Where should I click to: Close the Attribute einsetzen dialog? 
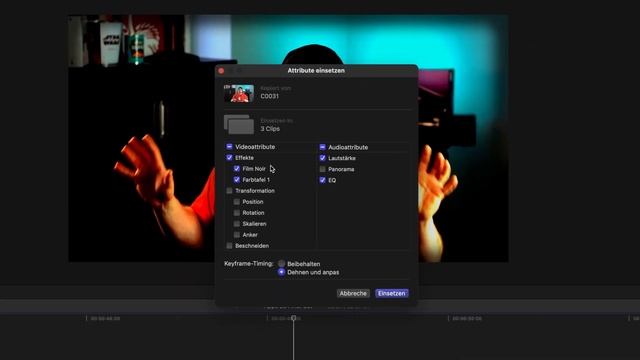click(221, 71)
